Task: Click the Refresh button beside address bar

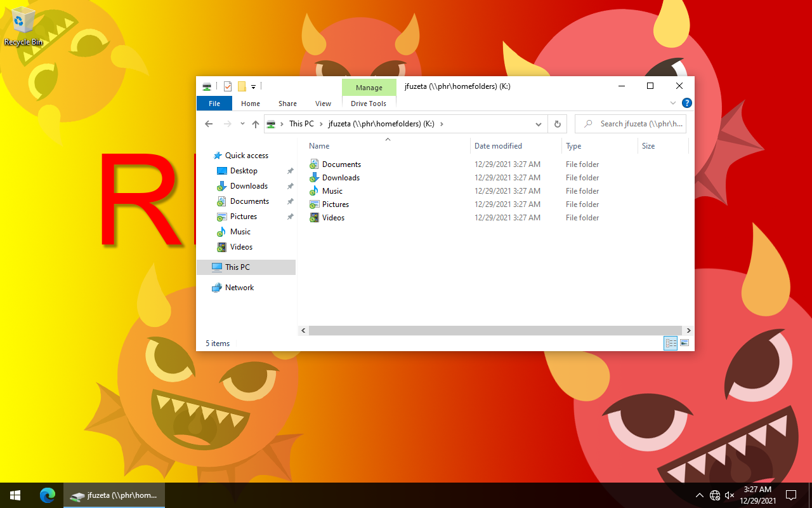Action: pos(558,124)
